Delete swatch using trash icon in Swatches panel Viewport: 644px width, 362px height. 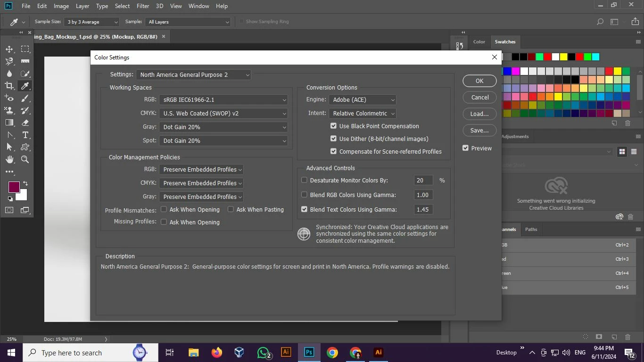pos(627,123)
